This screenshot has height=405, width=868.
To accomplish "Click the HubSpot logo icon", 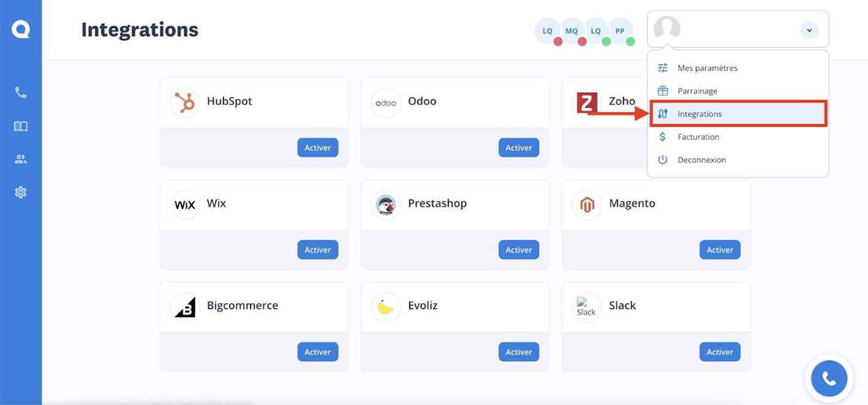I will (184, 102).
